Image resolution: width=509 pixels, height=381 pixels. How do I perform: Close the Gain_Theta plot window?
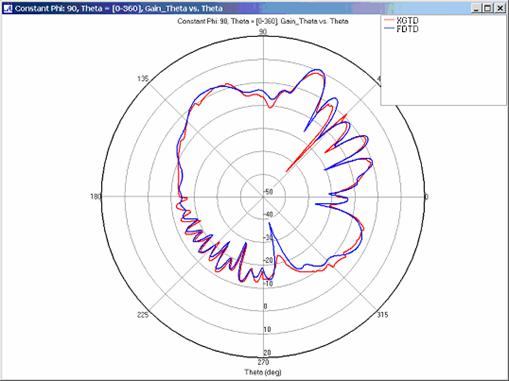click(500, 8)
